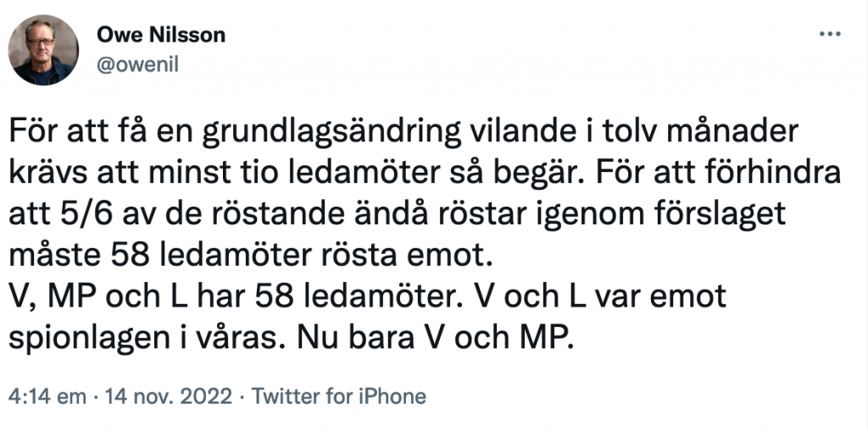The width and height of the screenshot is (868, 431).
Task: Open the Twitter for iPhone source link
Action: pos(339,395)
